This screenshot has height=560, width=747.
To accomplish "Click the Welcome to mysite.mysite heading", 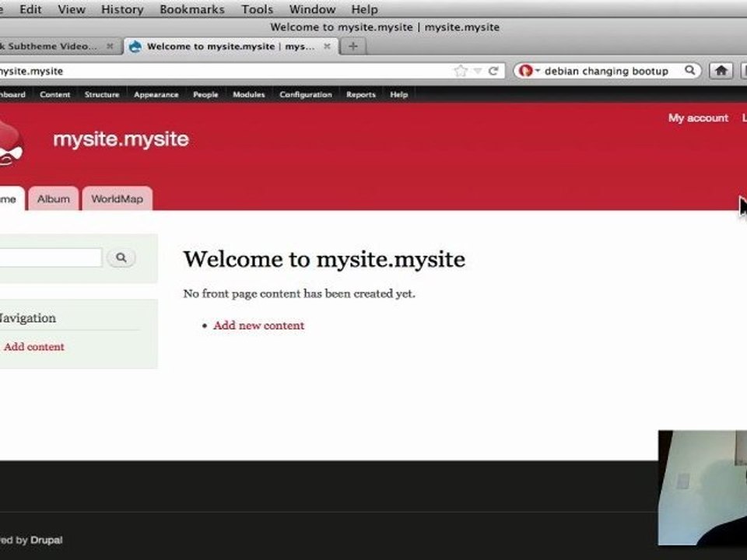I will [x=324, y=259].
